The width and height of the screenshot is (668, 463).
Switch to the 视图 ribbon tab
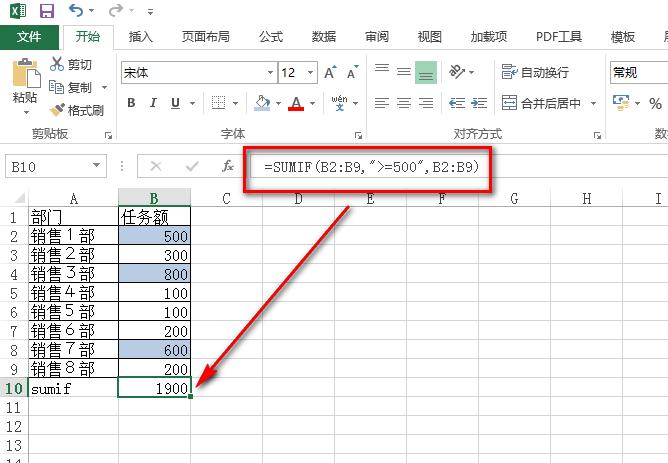pos(429,37)
